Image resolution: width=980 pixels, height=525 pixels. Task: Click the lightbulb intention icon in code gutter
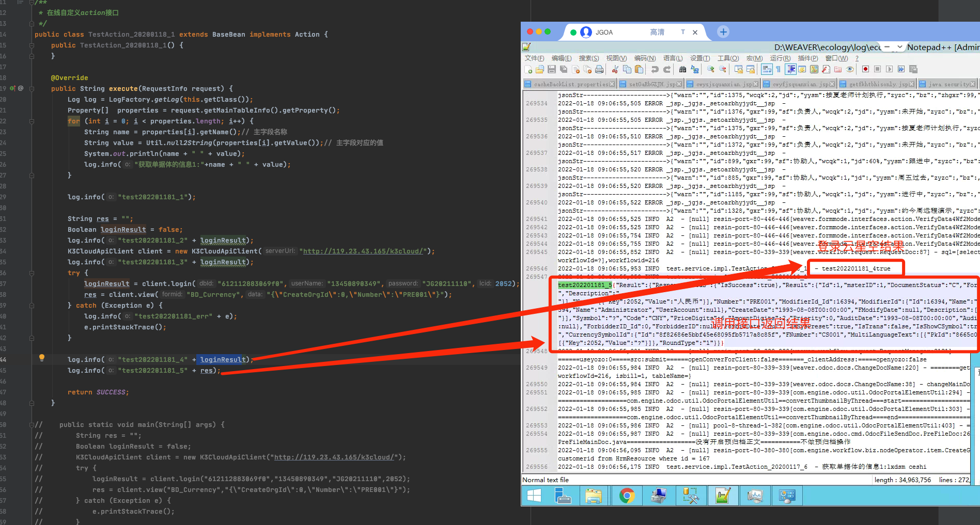pos(42,357)
